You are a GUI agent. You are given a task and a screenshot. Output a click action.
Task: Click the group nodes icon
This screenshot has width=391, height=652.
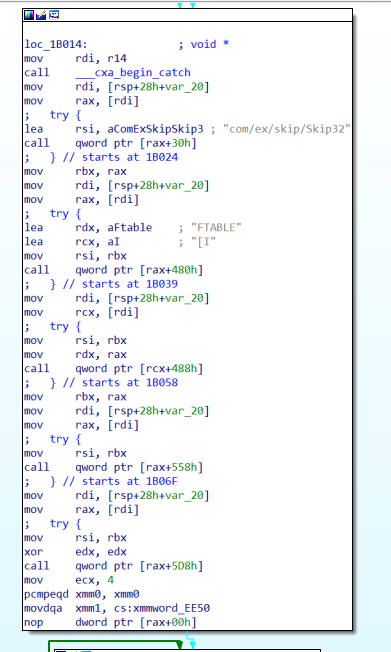[x=54, y=15]
